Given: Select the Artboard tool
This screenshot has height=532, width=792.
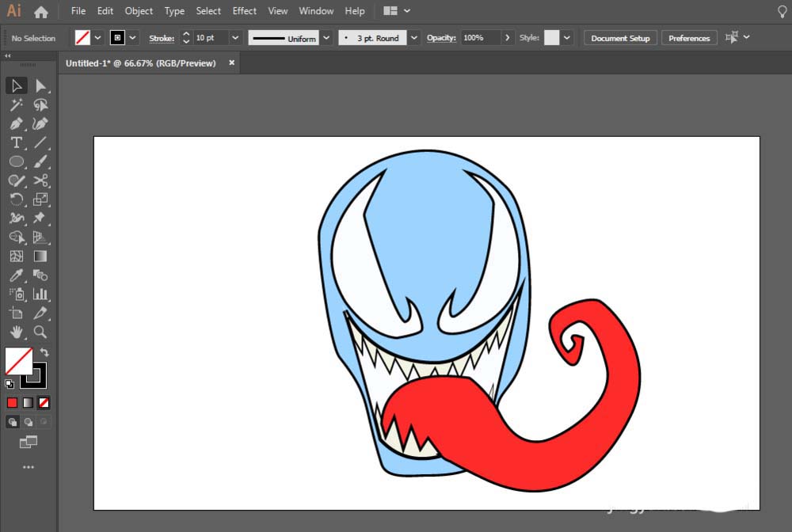Looking at the screenshot, I should coord(16,313).
